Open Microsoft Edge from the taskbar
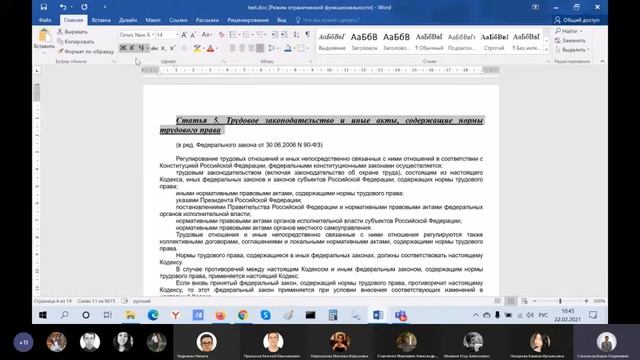Image resolution: width=640 pixels, height=360 pixels. (153, 315)
